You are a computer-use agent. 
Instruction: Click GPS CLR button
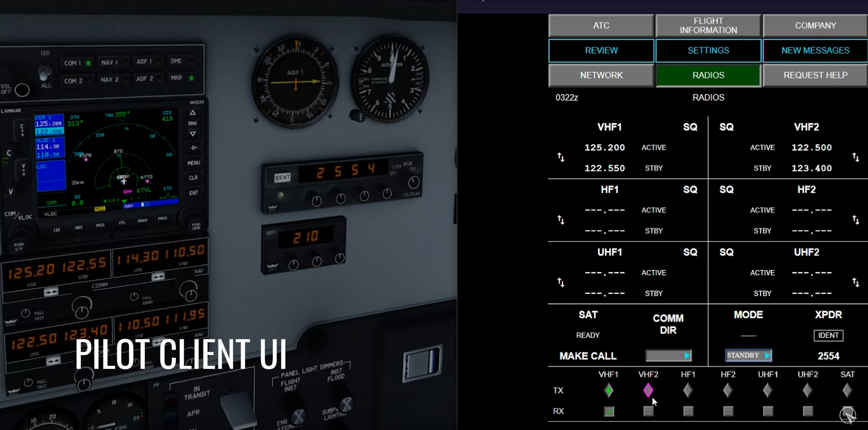click(x=194, y=178)
